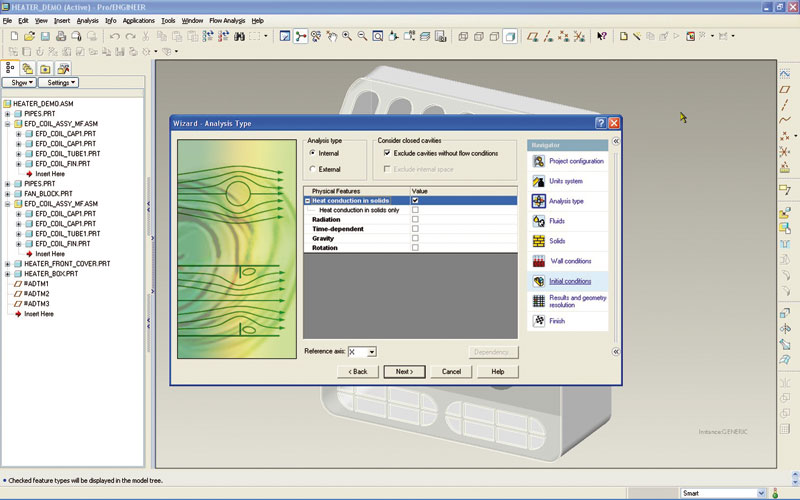
Task: Enable the Time-dependent checkbox
Action: click(415, 229)
